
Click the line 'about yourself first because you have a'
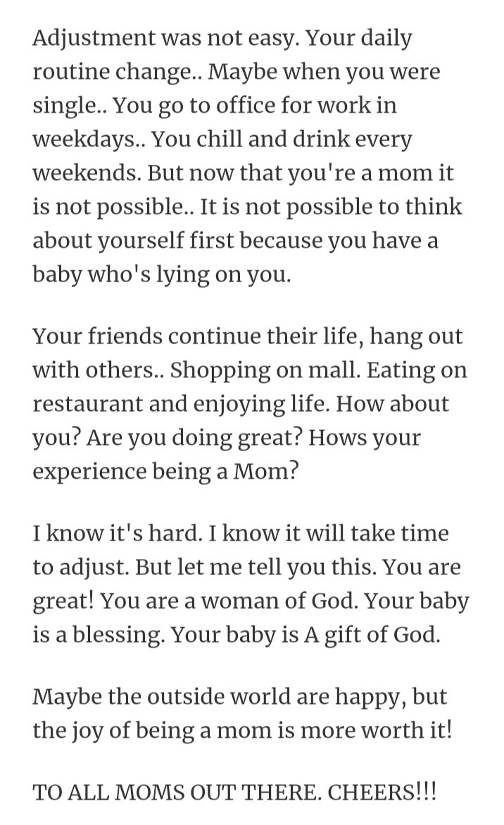click(235, 241)
